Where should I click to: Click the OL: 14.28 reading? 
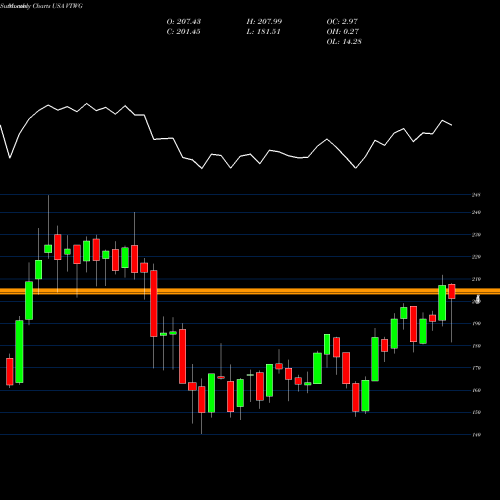click(x=344, y=42)
